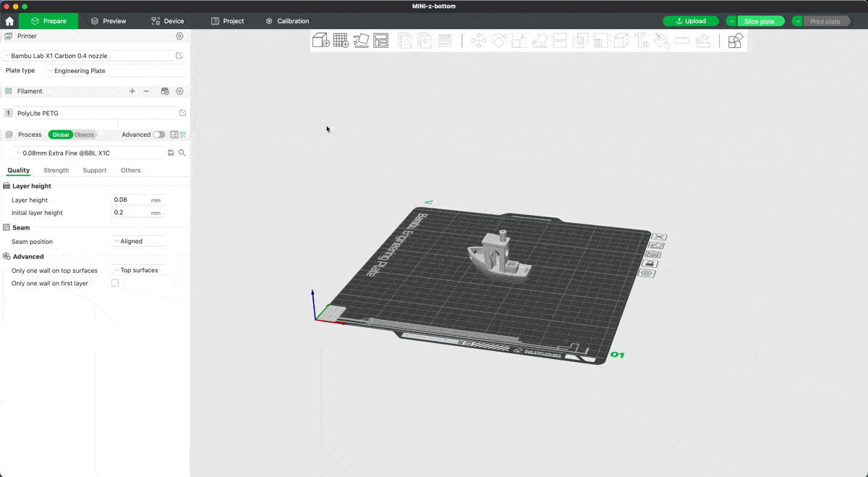868x477 pixels.
Task: Click the Arrange all objects icon
Action: (381, 41)
